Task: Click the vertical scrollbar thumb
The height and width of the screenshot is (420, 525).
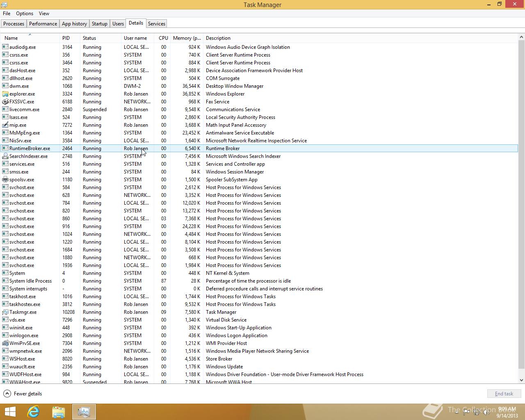Action: coord(522,204)
